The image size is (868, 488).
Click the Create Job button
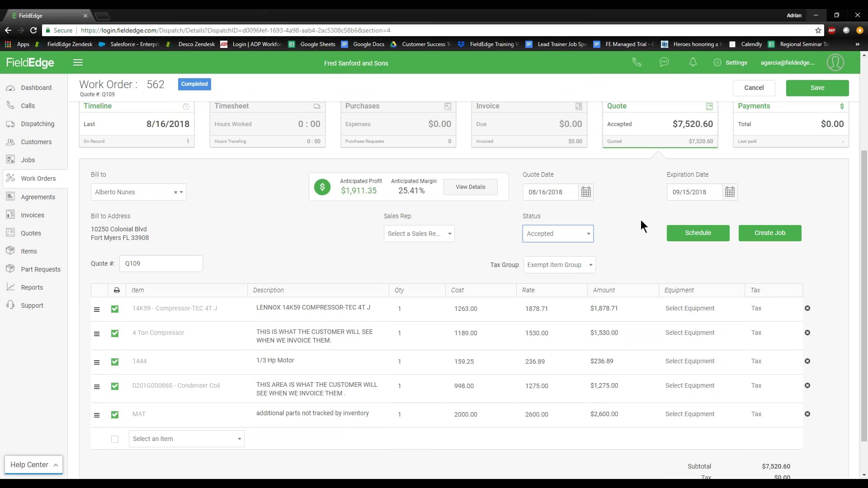[770, 233]
